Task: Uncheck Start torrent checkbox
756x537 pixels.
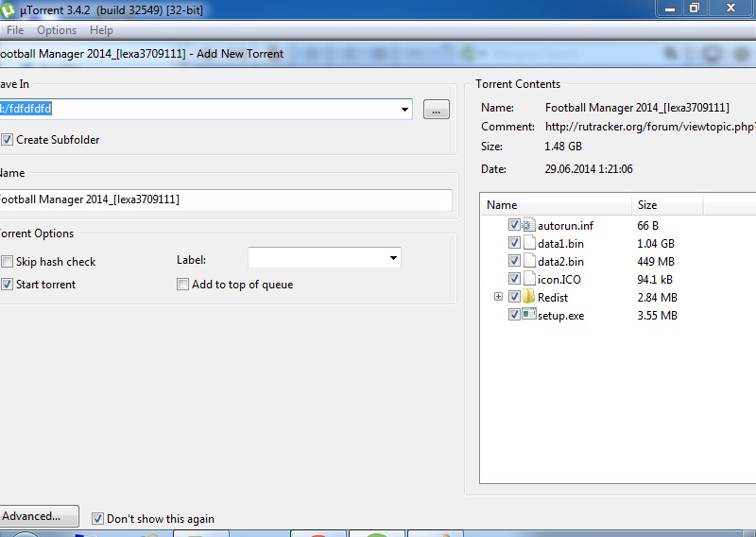Action: pyautogui.click(x=7, y=285)
